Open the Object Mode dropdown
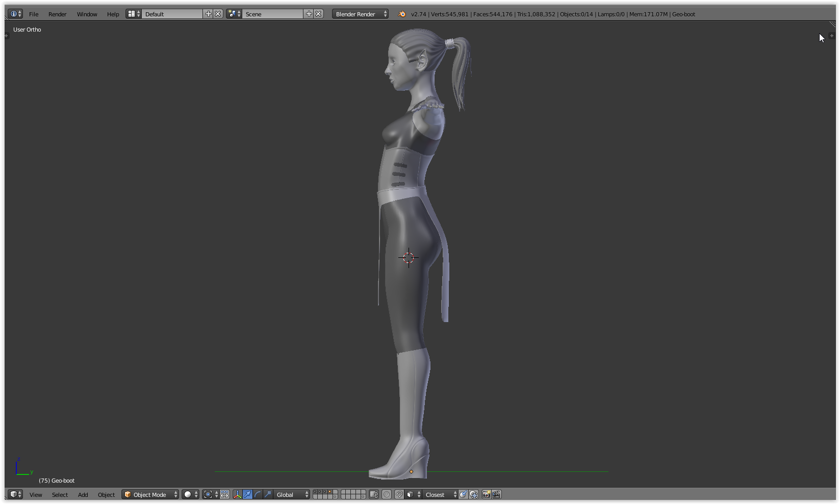The height and width of the screenshot is (504, 840). coord(150,494)
